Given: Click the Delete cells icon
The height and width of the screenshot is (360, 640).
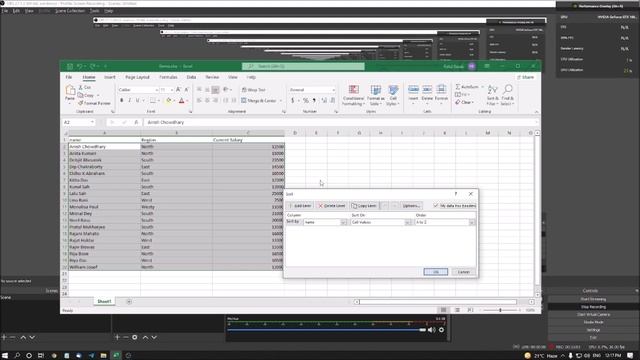Looking at the screenshot, I should 427,90.
